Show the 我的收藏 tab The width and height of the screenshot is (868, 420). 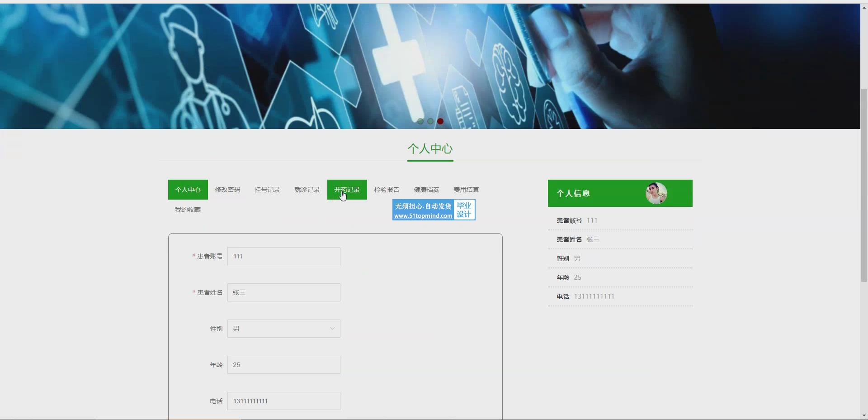(x=188, y=210)
